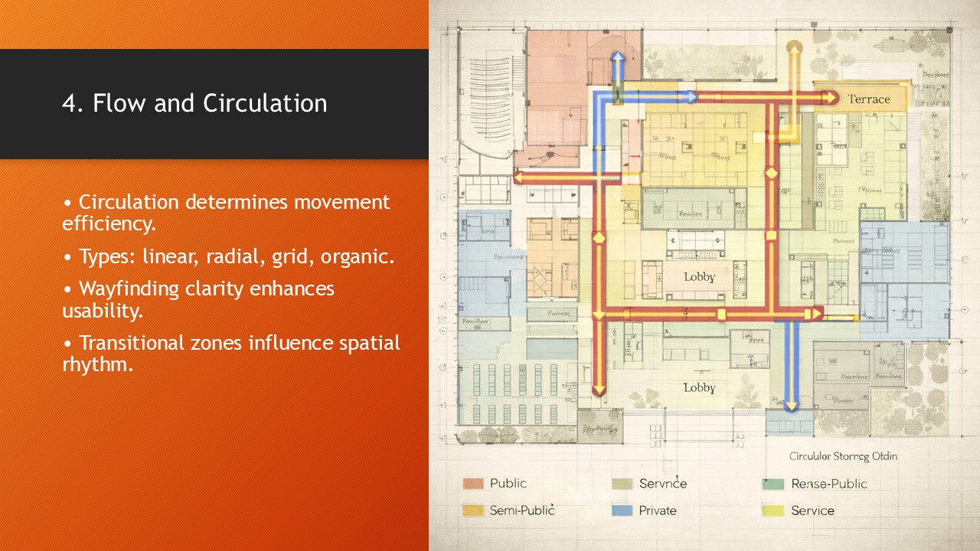Click the yellow 'Service' legend color swatch
Screen dimensions: 980x551
click(x=773, y=510)
